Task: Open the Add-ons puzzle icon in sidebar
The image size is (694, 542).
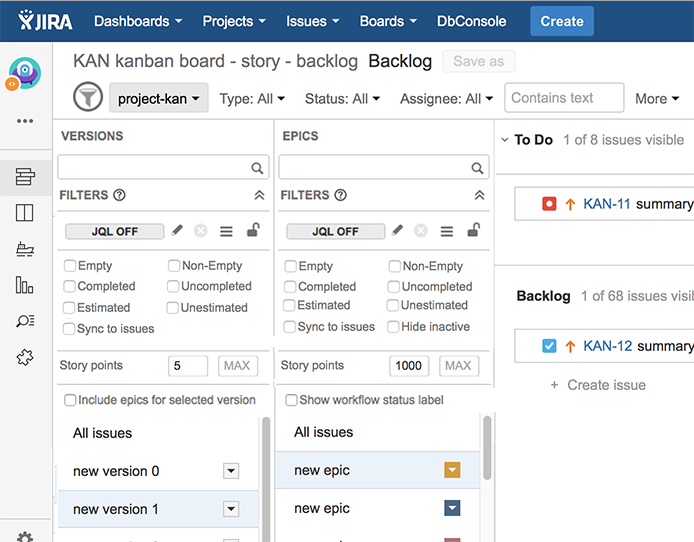Action: point(25,357)
